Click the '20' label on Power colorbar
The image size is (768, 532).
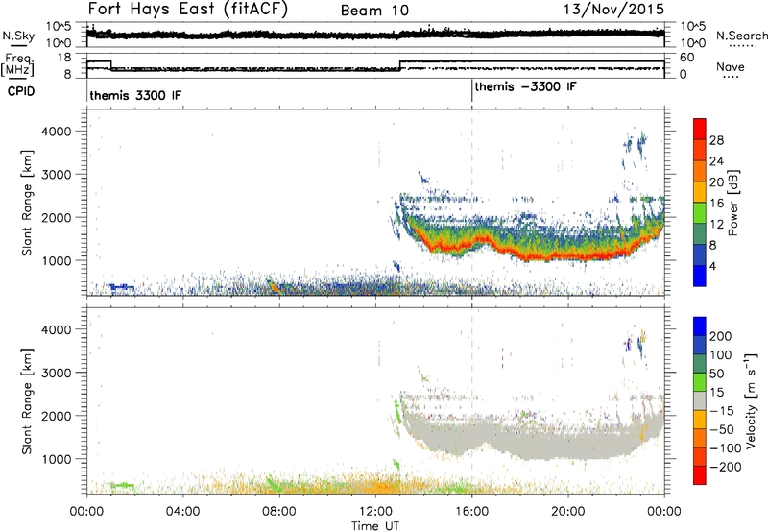[716, 182]
